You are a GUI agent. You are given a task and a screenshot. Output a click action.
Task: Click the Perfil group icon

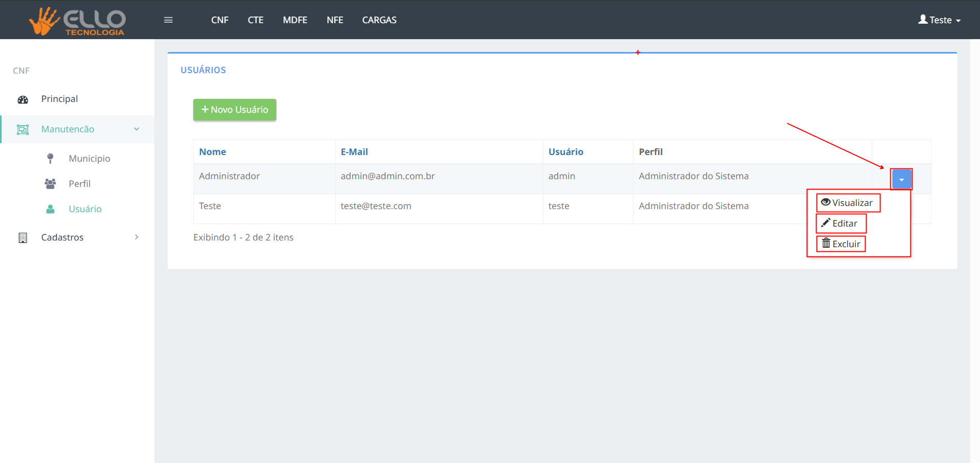[x=50, y=184]
